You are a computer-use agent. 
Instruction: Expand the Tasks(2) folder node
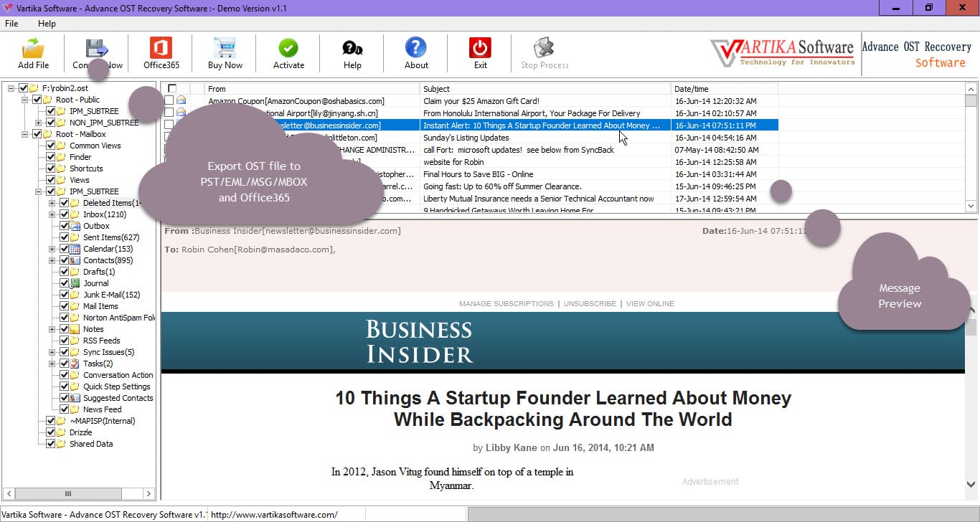(x=52, y=364)
